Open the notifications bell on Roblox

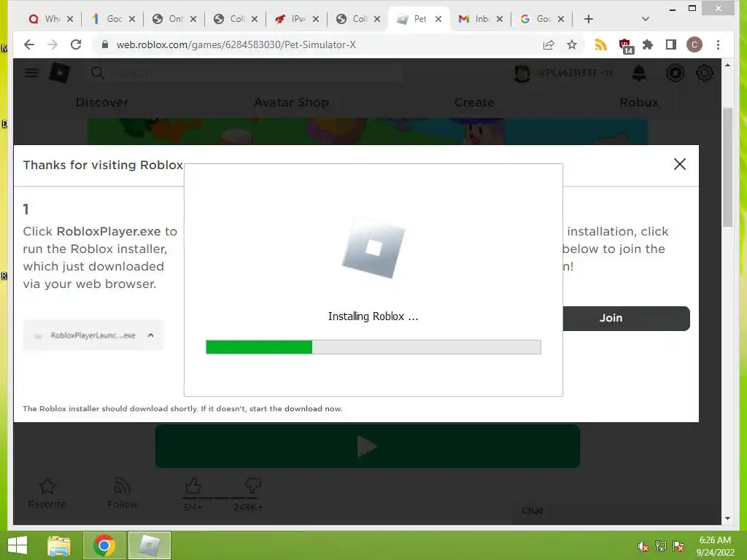pos(639,73)
